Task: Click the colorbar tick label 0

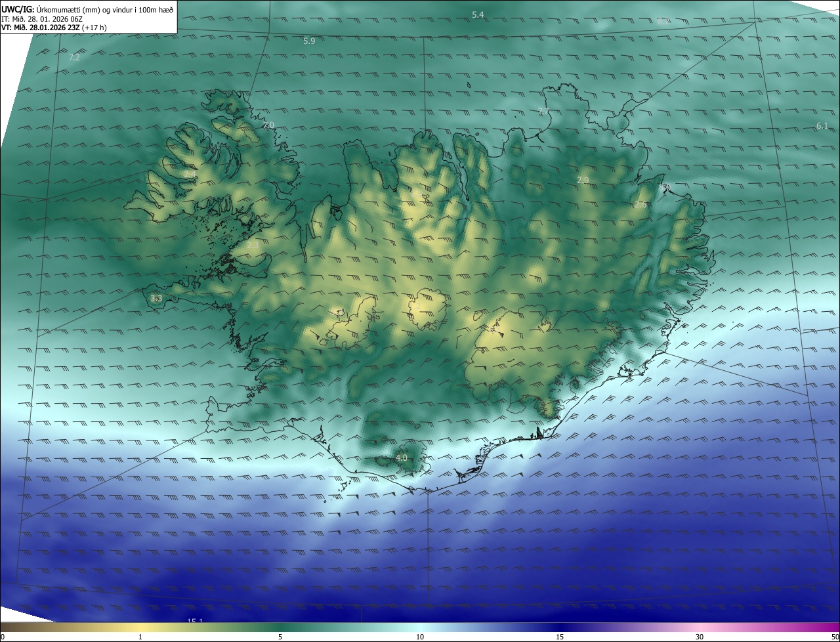Action: (x=3, y=637)
